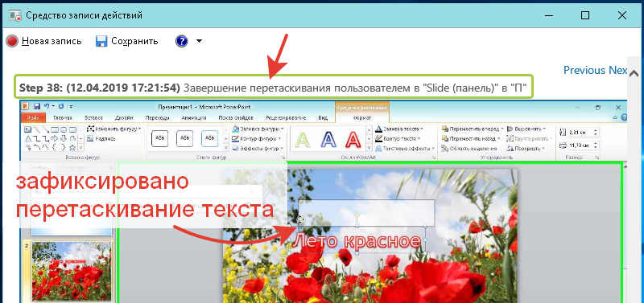The width and height of the screenshot is (644, 303).
Task: Go to the Previous step link
Action: [x=584, y=70]
